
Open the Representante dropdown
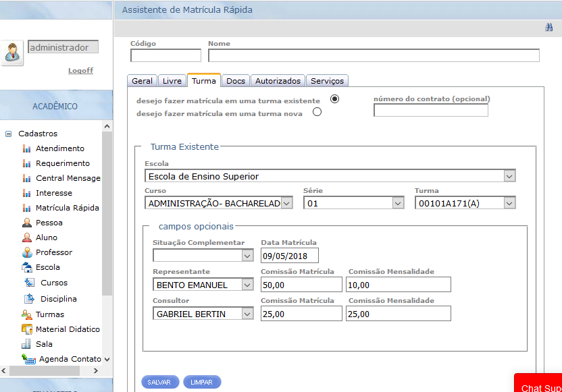(247, 285)
